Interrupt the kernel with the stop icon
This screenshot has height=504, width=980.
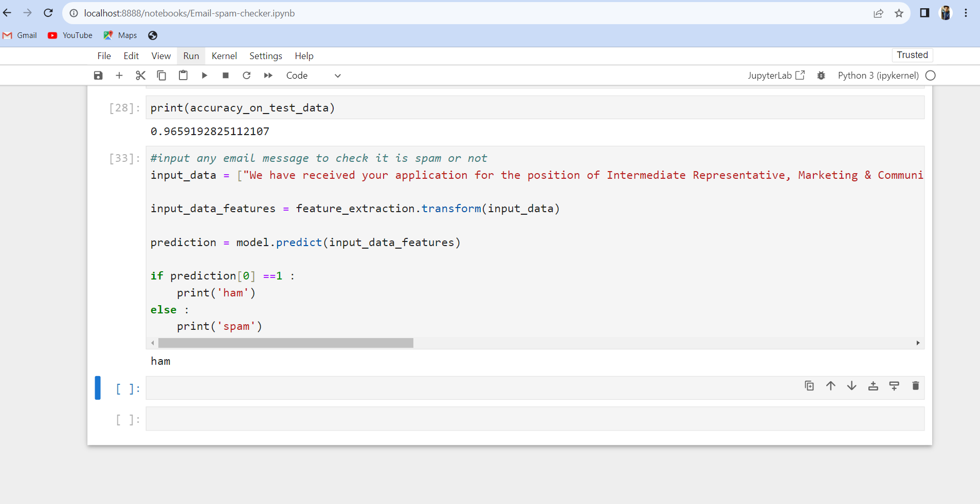[x=225, y=75]
